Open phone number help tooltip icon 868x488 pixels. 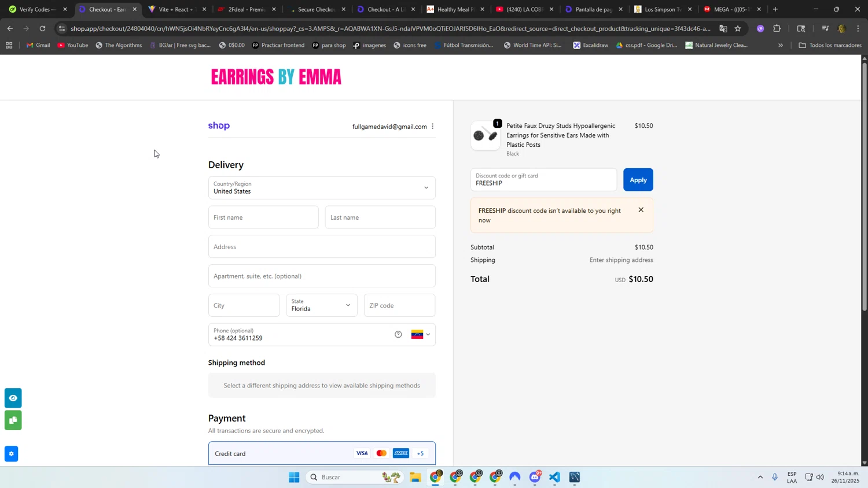[398, 334]
